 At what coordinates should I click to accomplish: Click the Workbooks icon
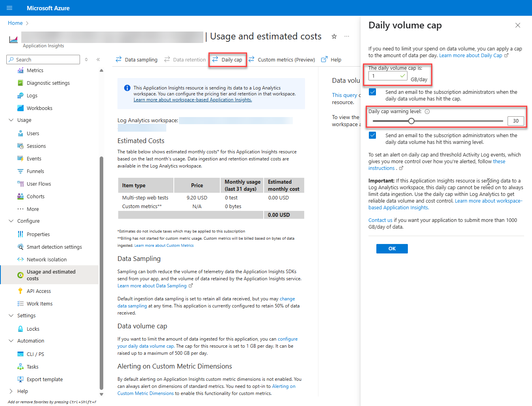point(20,108)
